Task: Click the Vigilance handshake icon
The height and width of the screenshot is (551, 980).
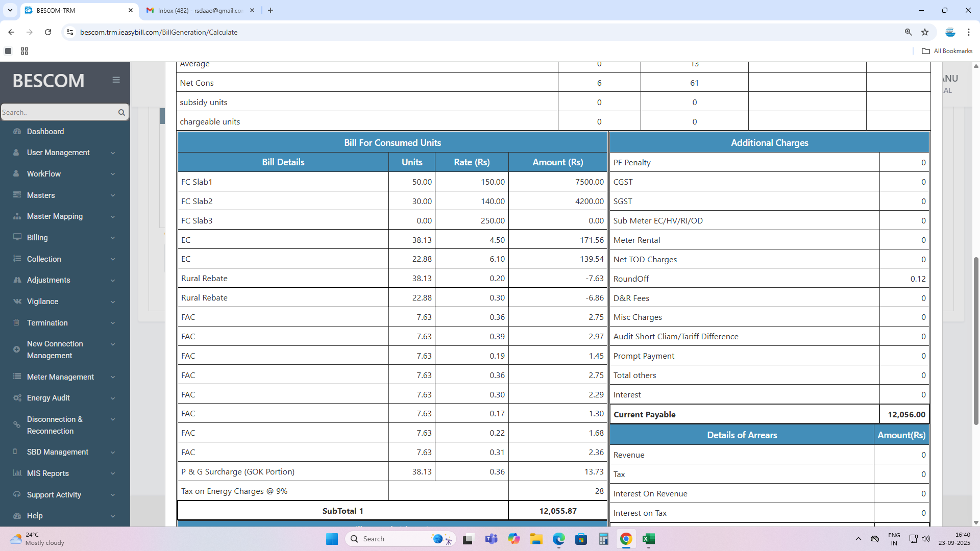Action: [17, 302]
